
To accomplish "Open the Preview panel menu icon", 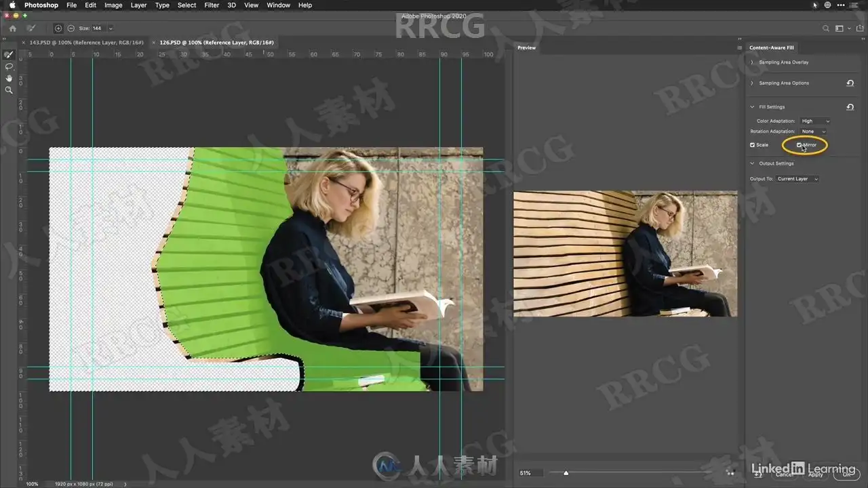I will pyautogui.click(x=739, y=47).
